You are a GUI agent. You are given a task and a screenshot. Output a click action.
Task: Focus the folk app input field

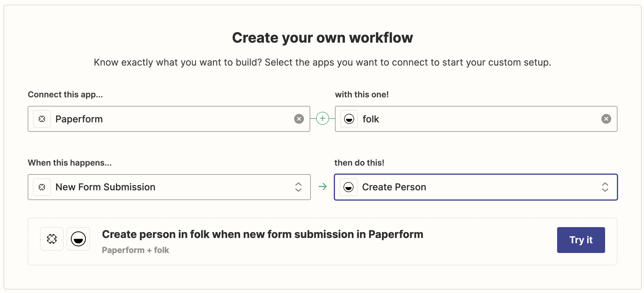[476, 119]
